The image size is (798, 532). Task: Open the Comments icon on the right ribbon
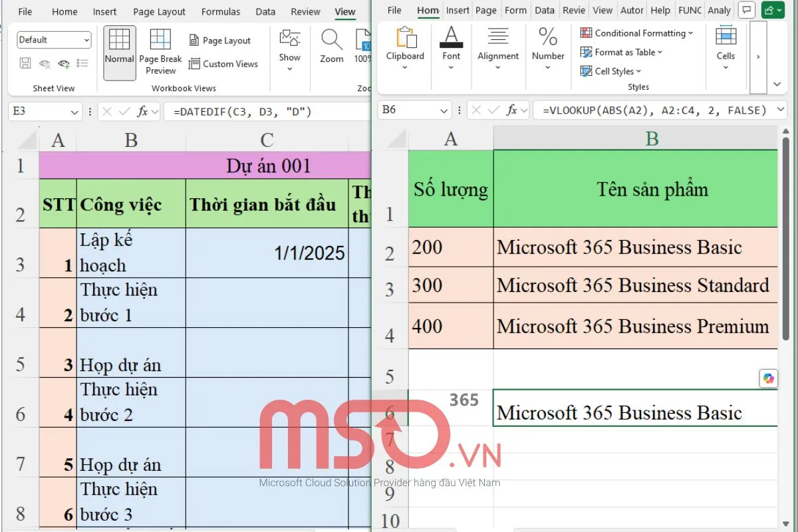point(746,10)
